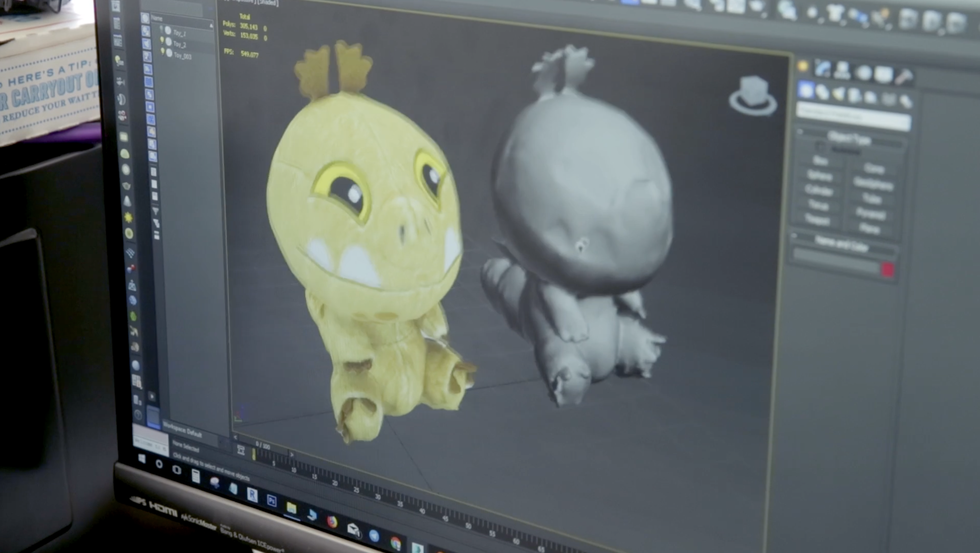Select the Lights category icon
Image resolution: width=980 pixels, height=553 pixels.
pos(838,94)
